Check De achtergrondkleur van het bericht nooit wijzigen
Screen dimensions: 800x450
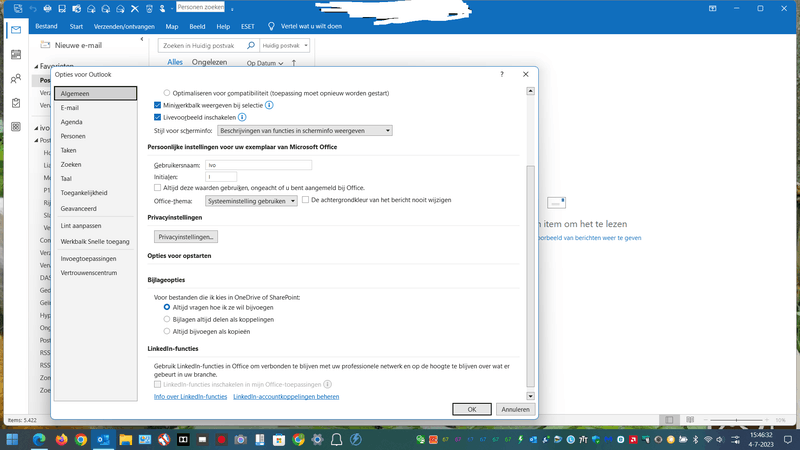[x=306, y=200]
